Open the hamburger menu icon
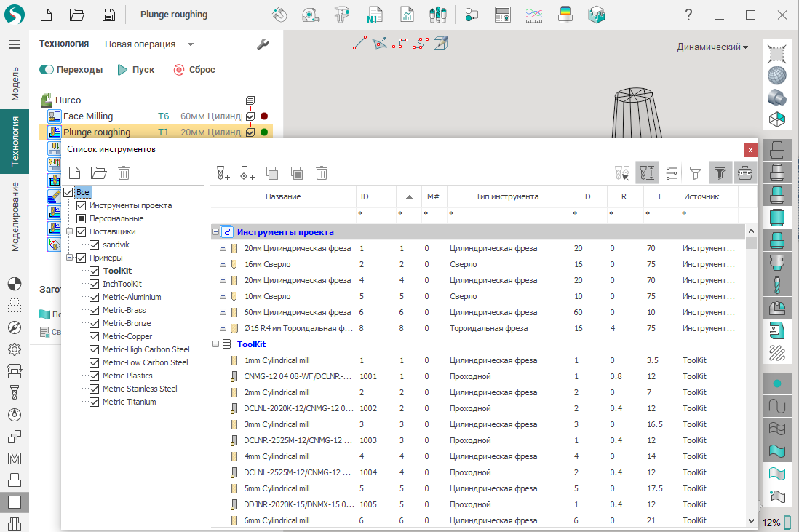This screenshot has width=799, height=532. (15, 44)
